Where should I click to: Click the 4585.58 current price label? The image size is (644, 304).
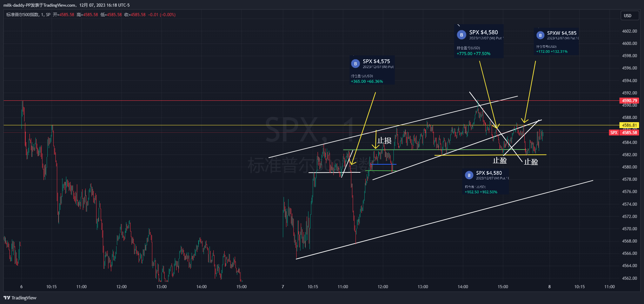click(x=629, y=133)
